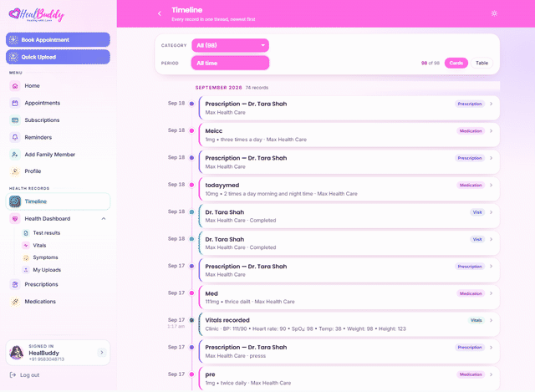535x392 pixels.
Task: Open My Uploads page
Action: (47, 270)
